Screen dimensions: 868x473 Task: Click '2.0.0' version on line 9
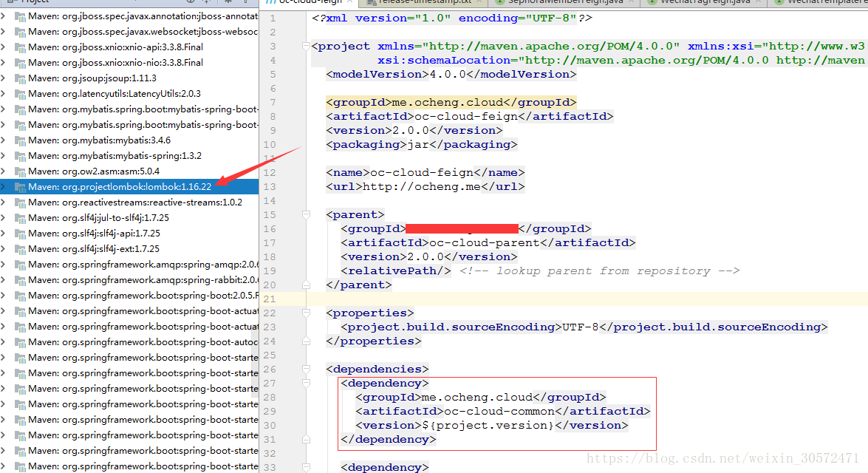click(x=411, y=131)
